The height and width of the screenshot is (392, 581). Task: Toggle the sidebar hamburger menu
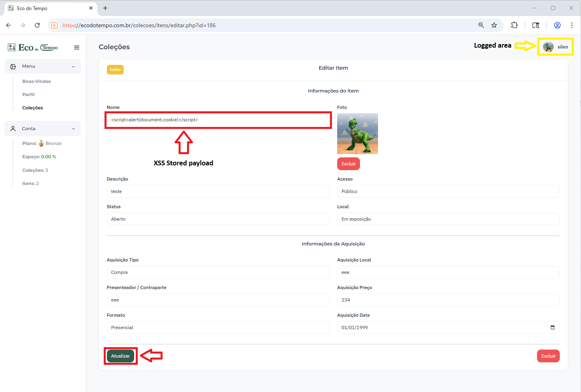76,48
